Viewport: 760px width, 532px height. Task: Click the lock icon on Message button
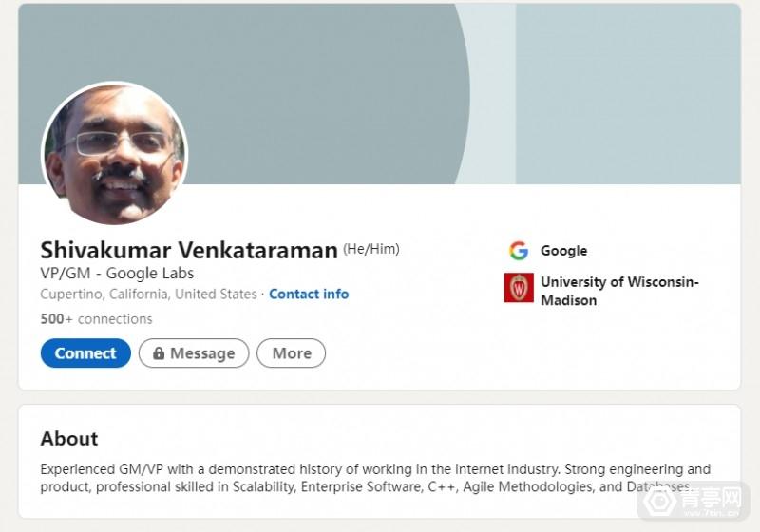[158, 353]
